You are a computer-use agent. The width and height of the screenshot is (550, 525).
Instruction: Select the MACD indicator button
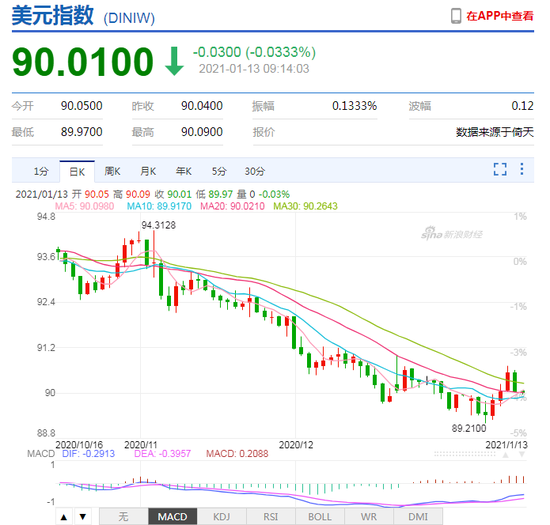(x=172, y=516)
